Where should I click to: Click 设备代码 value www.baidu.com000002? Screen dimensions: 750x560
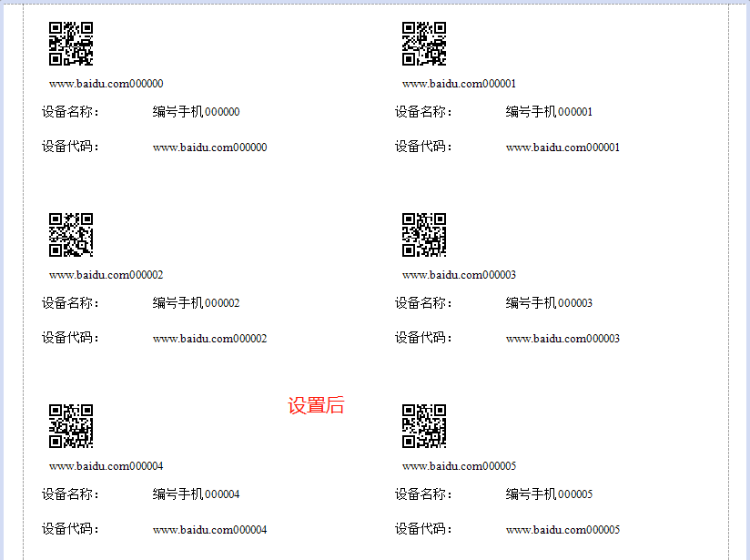tap(210, 339)
